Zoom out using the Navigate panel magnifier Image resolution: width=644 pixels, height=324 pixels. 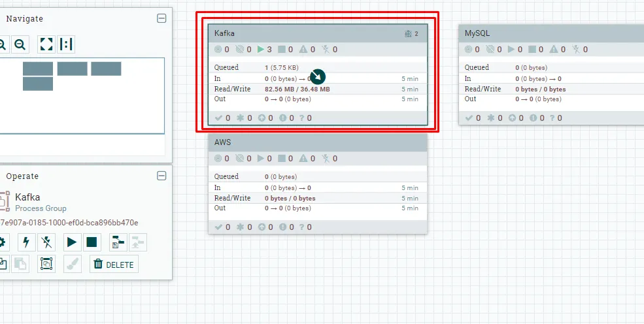[20, 44]
